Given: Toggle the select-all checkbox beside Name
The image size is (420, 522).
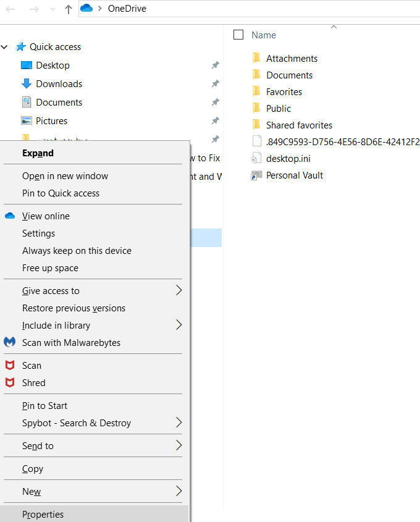Looking at the screenshot, I should point(238,35).
